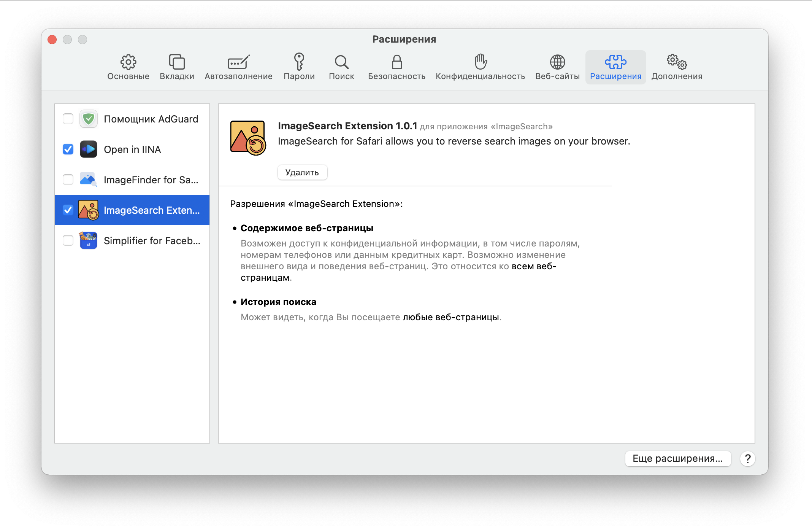
Task: Select Open in IINA extension in sidebar
Action: (x=133, y=149)
